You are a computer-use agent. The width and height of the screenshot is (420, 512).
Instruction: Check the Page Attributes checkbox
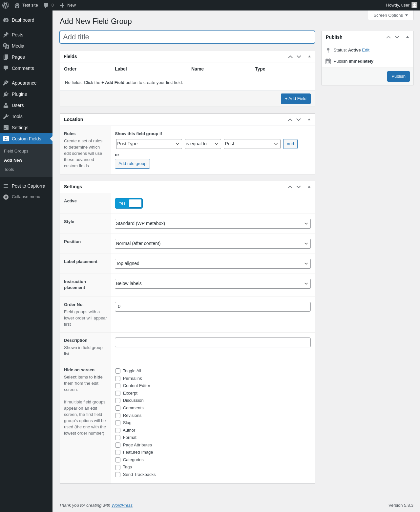point(118,445)
